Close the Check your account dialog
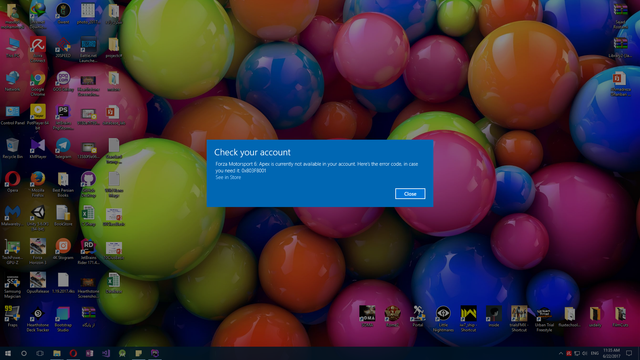 (410, 193)
